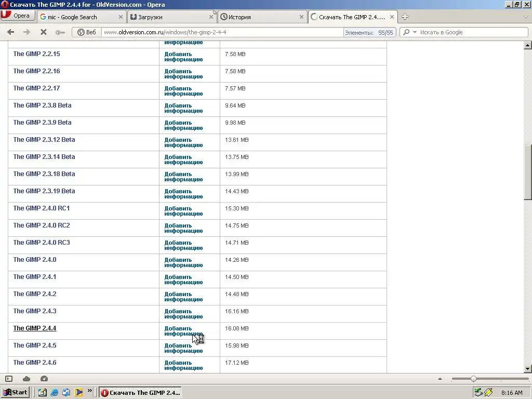Open The GIMP 2.4.5 link
532x399 pixels.
pyautogui.click(x=35, y=345)
